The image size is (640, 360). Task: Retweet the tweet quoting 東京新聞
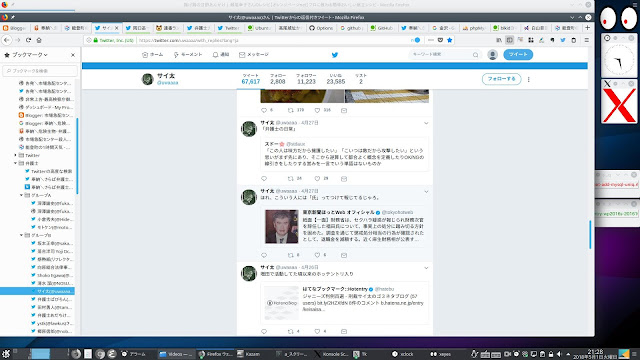291,255
